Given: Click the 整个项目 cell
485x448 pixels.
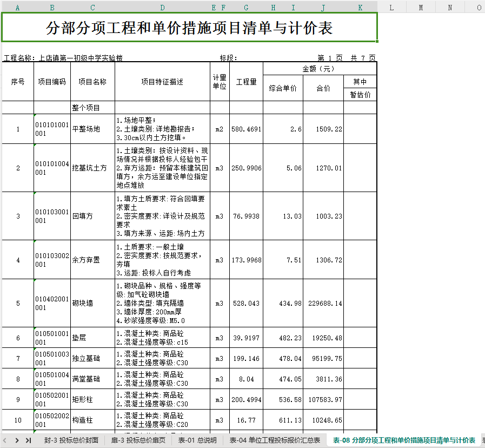Looking at the screenshot, I should pyautogui.click(x=92, y=108).
